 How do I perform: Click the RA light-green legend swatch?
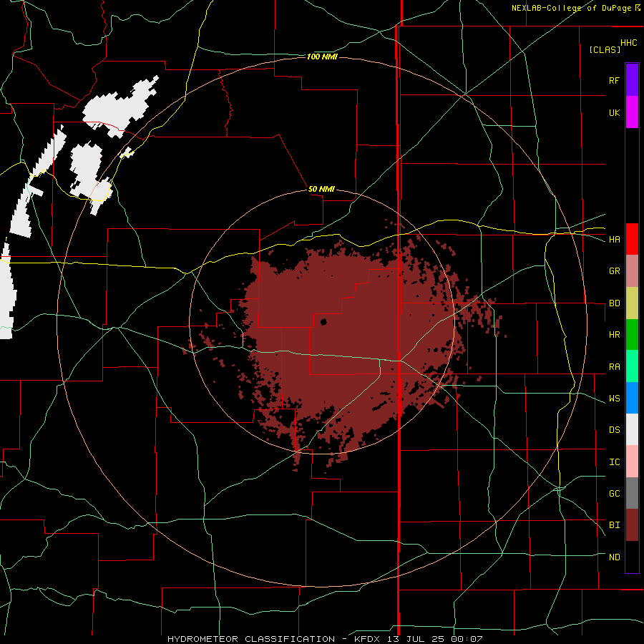(632, 366)
